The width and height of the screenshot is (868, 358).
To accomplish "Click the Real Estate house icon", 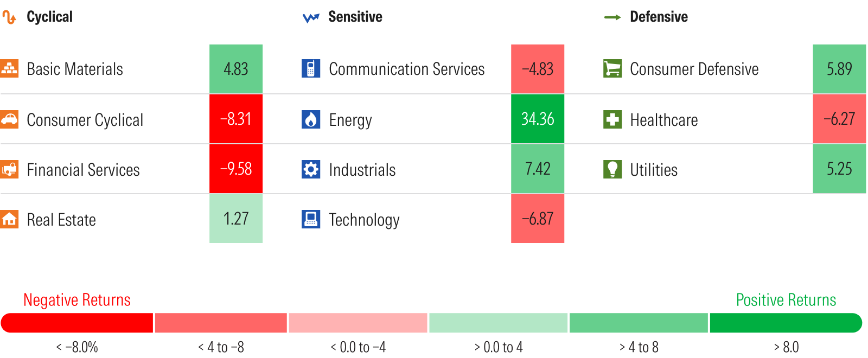I will [x=9, y=219].
